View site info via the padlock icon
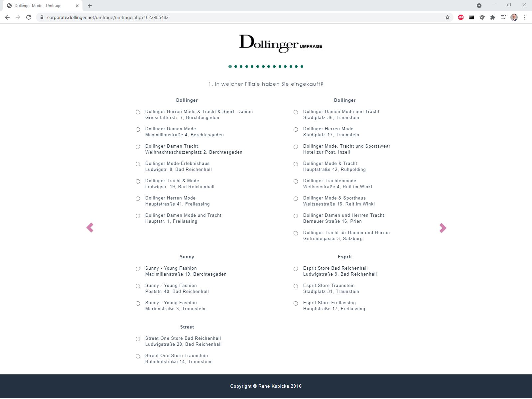This screenshot has width=532, height=399. [x=42, y=17]
